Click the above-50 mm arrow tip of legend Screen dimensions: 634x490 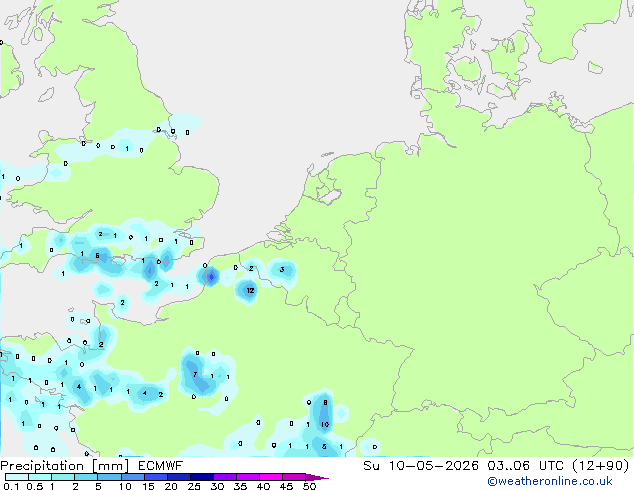click(318, 477)
